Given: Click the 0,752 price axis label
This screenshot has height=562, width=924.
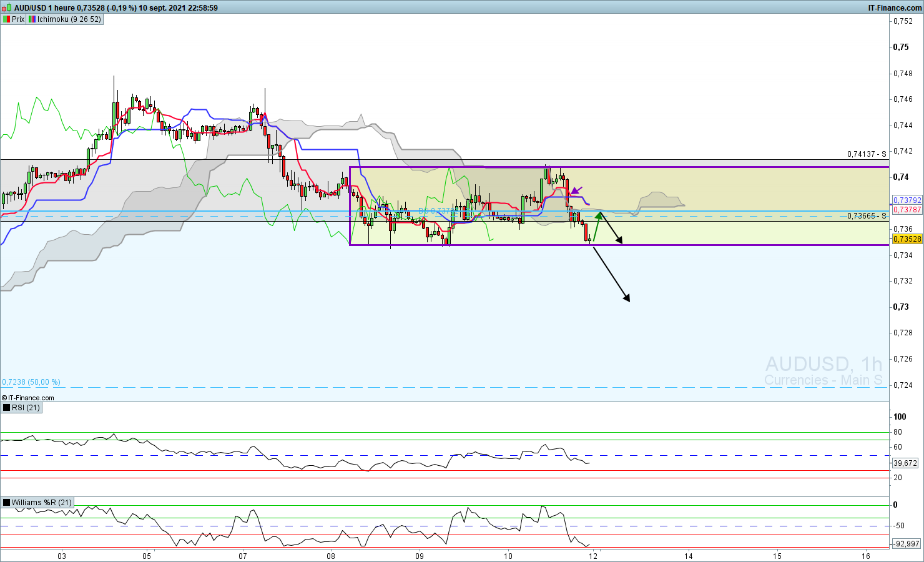Looking at the screenshot, I should (903, 21).
